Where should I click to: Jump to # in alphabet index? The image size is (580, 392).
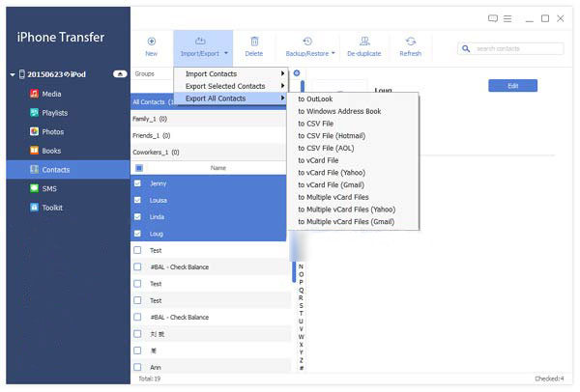[x=301, y=368]
